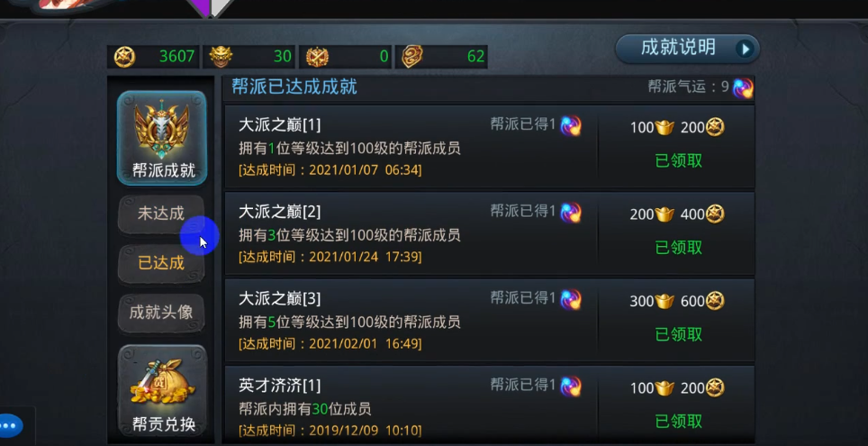
Task: Click 已领取 for 大派之巅[2]
Action: (679, 248)
